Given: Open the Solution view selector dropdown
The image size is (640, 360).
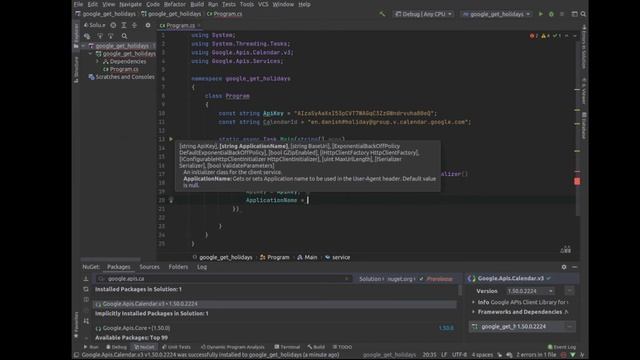Looking at the screenshot, I should (95, 25).
